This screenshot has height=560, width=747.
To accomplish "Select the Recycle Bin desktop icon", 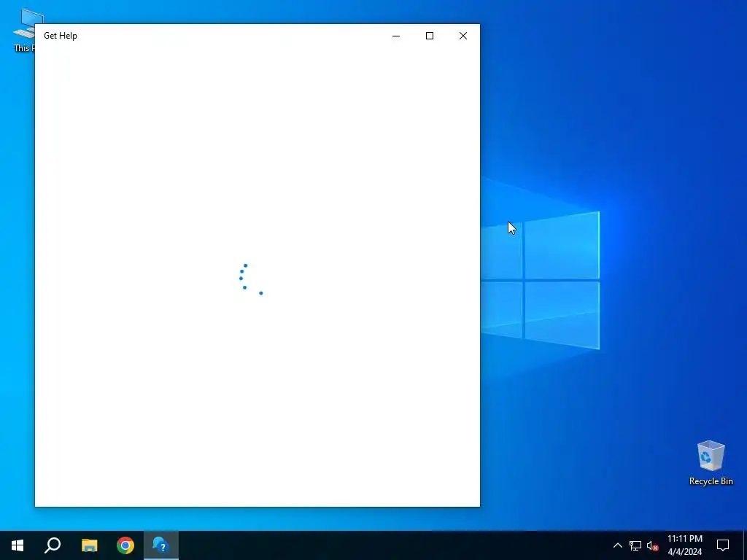I will 711,463.
